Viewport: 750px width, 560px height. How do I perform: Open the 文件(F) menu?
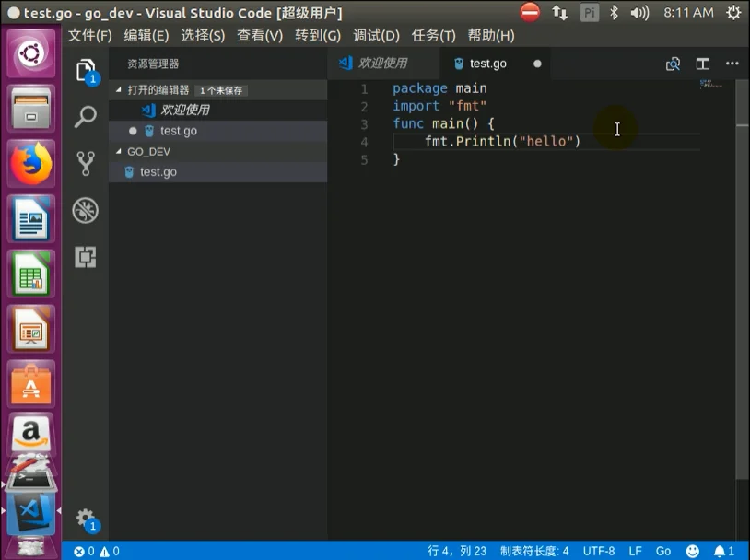(89, 35)
